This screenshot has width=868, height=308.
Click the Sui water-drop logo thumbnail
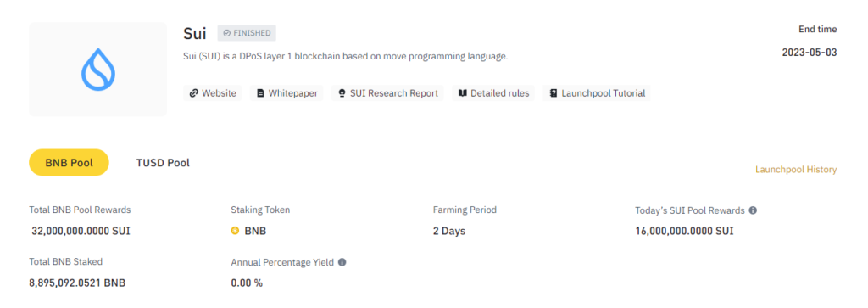98,70
